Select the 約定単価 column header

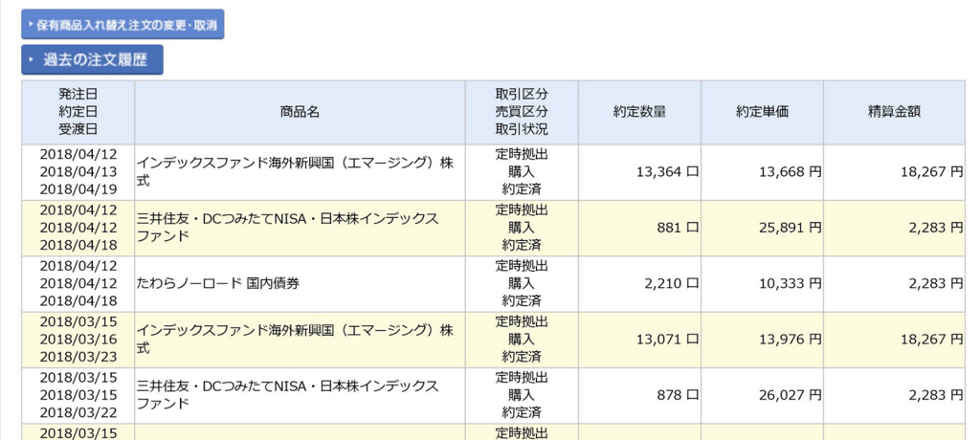(x=762, y=113)
